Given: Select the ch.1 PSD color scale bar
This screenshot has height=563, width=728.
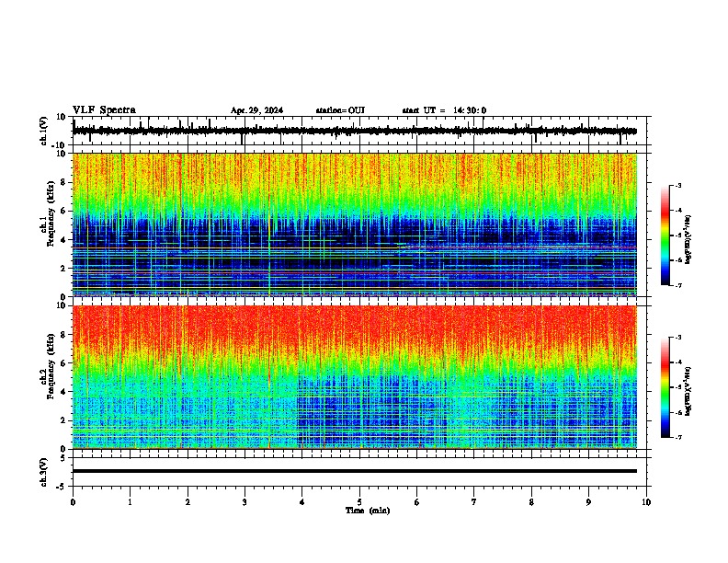Looking at the screenshot, I should [x=665, y=236].
